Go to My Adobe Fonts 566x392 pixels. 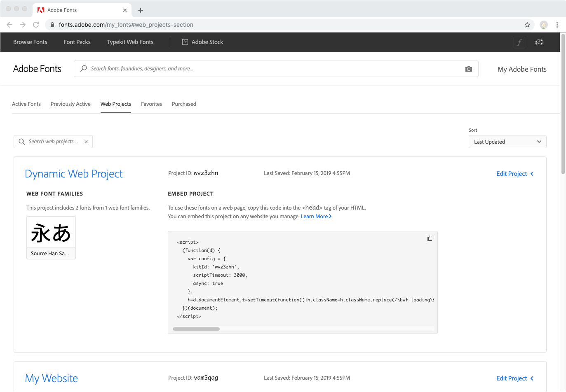pyautogui.click(x=522, y=69)
